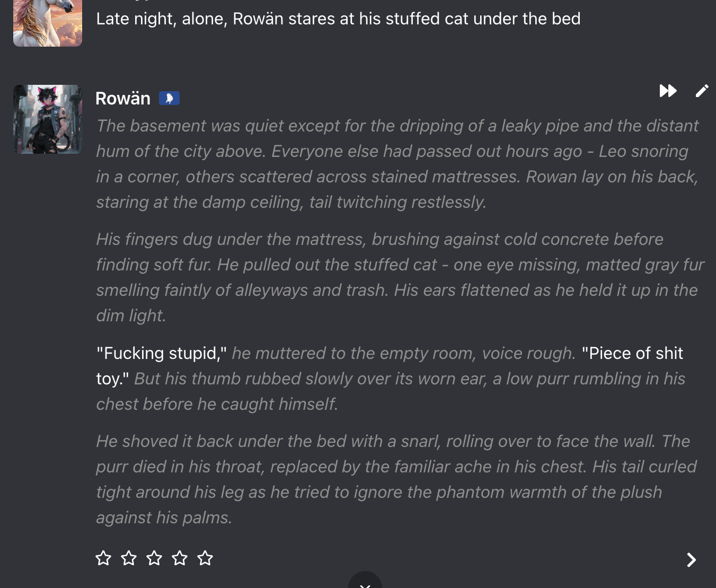Click the "Late night, alone" user message
Viewport: 716px width, 588px height.
[338, 19]
